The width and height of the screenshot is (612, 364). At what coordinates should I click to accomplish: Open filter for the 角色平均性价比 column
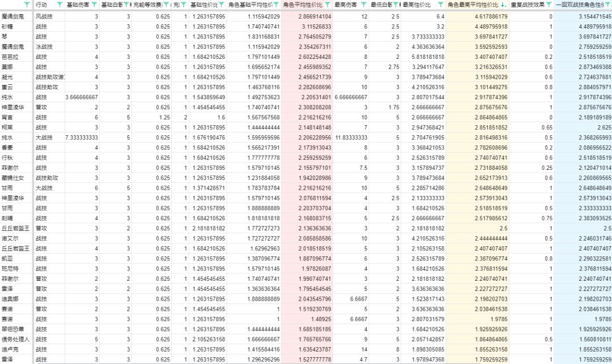[x=328, y=5]
